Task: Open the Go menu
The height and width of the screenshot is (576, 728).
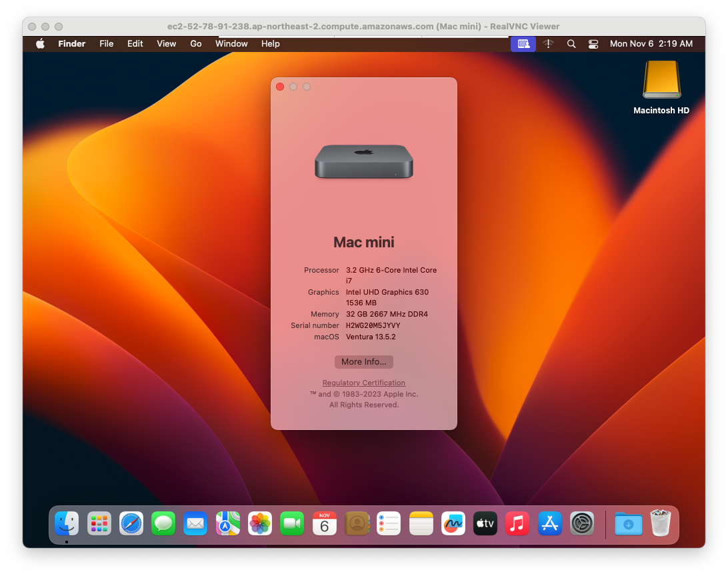Action: (x=196, y=43)
